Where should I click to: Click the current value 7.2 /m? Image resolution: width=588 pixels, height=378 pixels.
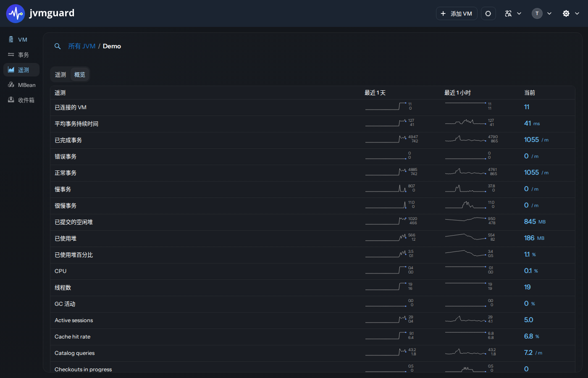click(x=533, y=353)
